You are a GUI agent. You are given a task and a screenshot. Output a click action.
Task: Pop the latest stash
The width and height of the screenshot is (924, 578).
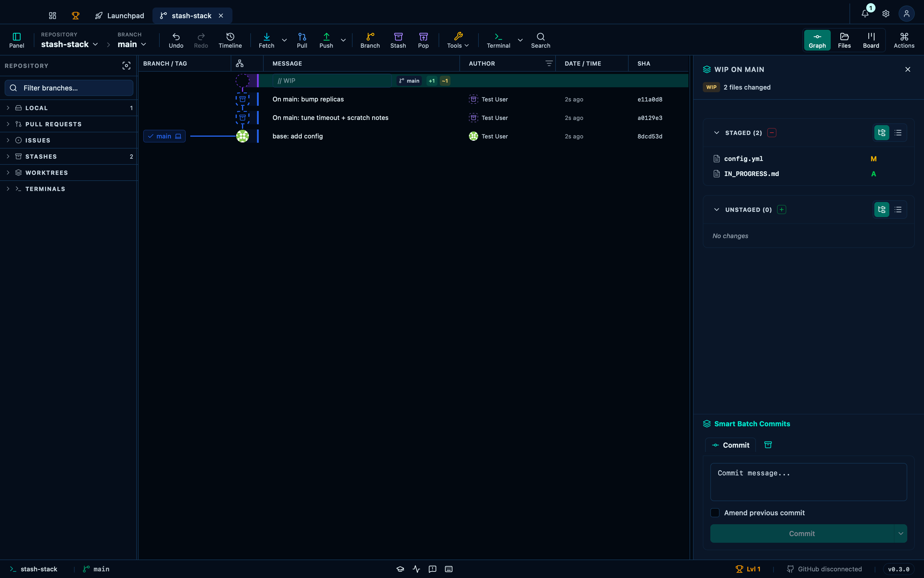(x=423, y=40)
